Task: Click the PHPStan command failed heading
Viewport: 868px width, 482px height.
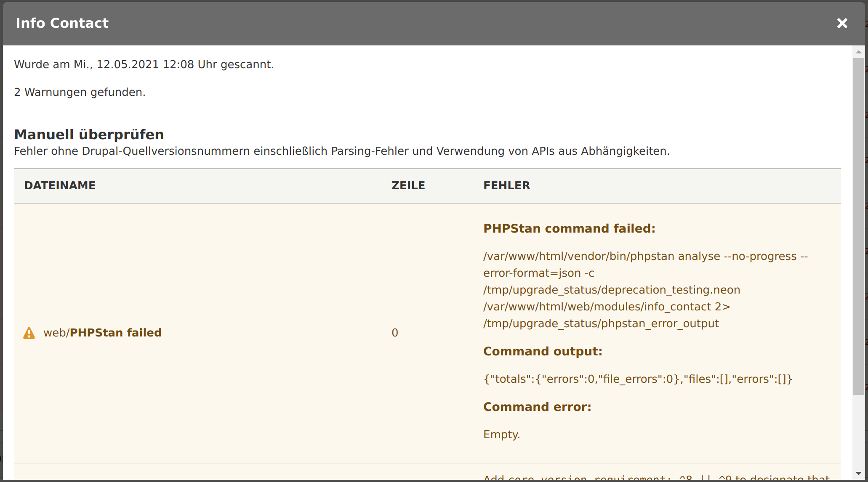Action: (569, 228)
